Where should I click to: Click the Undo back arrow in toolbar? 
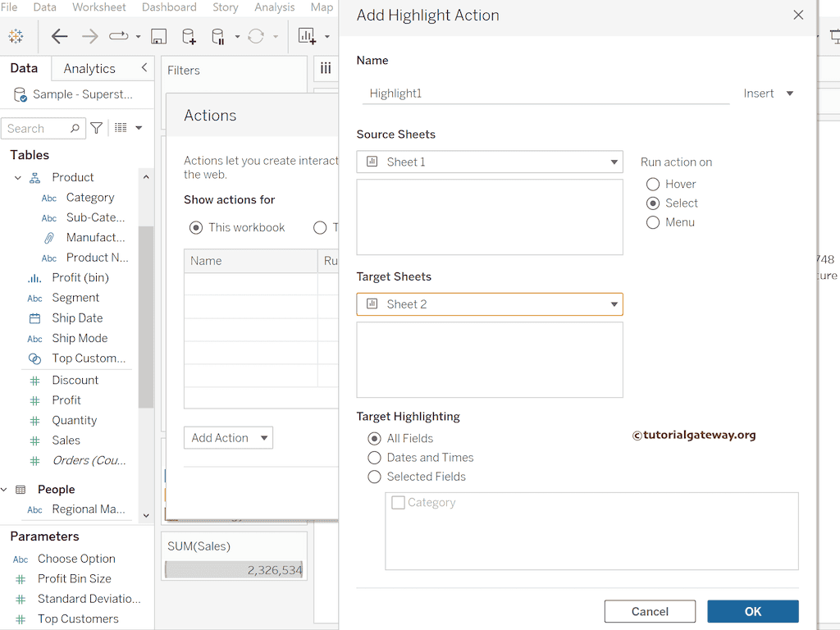click(x=59, y=36)
